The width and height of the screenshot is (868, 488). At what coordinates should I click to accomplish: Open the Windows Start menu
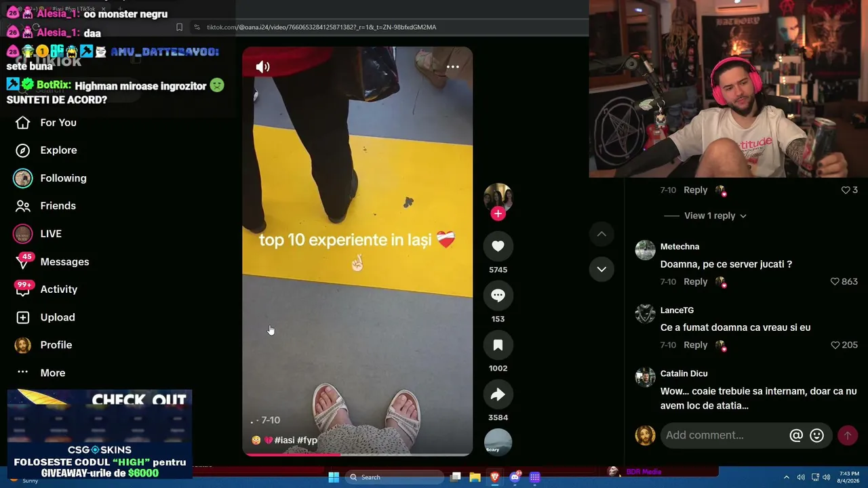click(x=334, y=477)
